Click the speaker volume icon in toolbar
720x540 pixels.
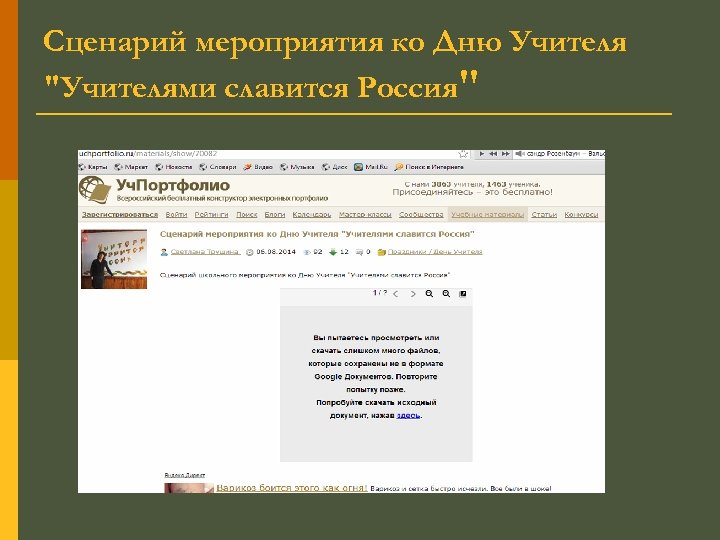[x=519, y=154]
